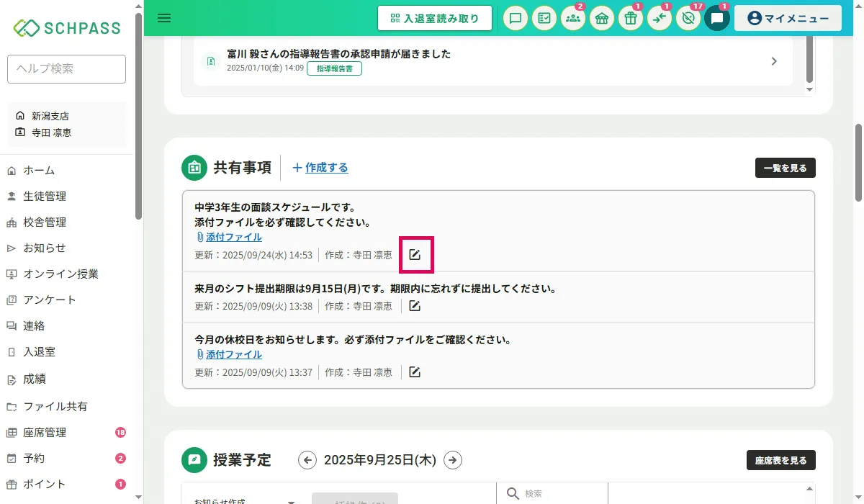
Task: Go to previous day in 授業予定
Action: tap(307, 460)
